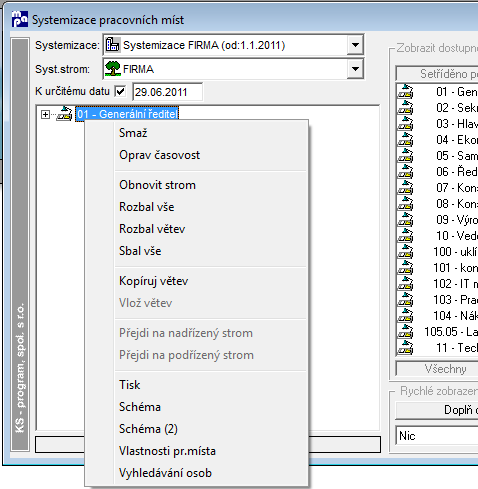478x489 pixels.
Task: Select Rozbal větev menu entry
Action: (x=211, y=229)
